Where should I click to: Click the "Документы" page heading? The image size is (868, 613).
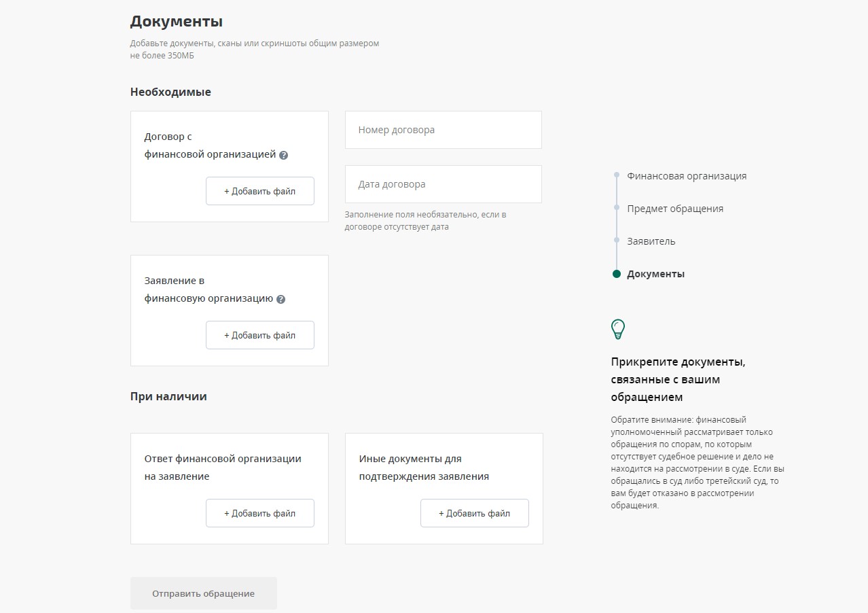coord(176,22)
